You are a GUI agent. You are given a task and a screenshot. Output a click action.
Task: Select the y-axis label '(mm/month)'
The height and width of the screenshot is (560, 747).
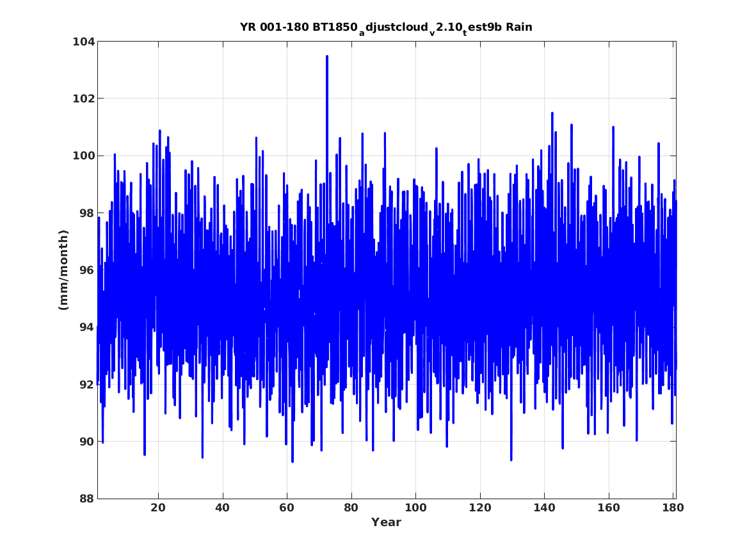click(x=63, y=270)
